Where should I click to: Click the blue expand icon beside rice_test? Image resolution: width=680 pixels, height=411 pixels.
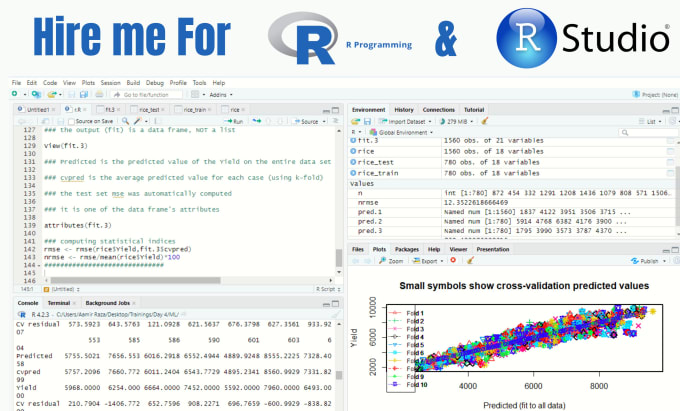353,162
